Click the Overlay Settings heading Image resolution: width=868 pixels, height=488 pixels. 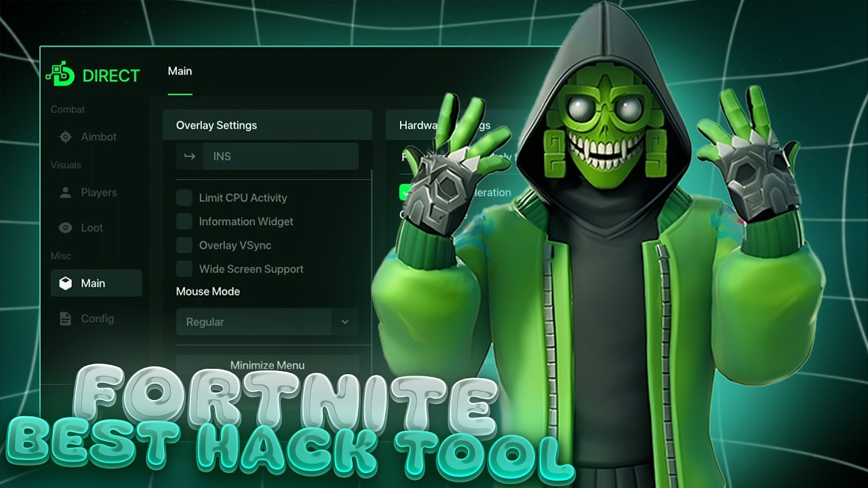pos(216,125)
